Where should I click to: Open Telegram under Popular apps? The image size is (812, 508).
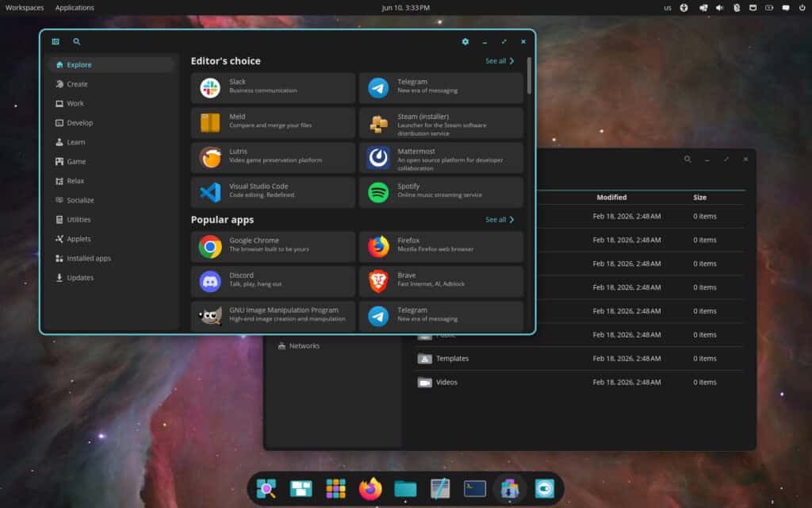tap(441, 316)
